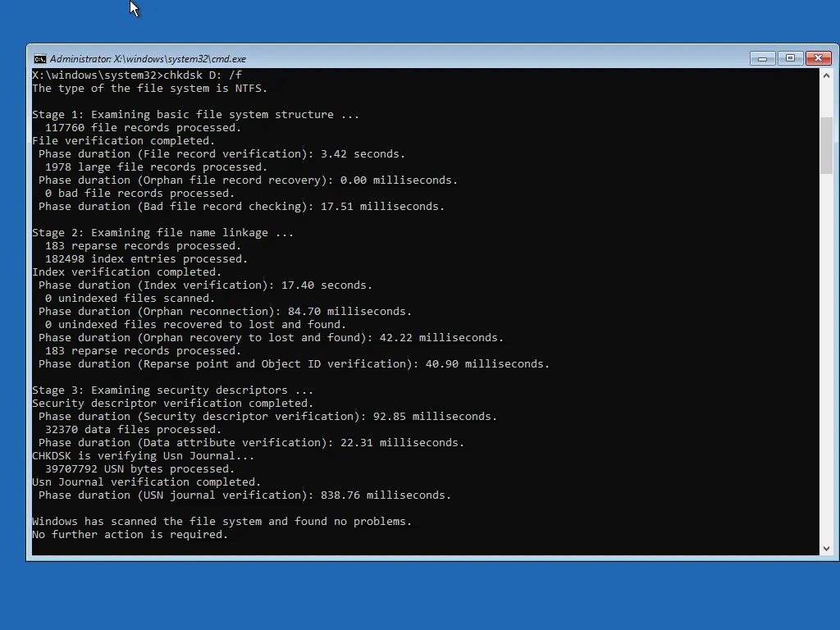The width and height of the screenshot is (840, 630).
Task: Click the 'File record verification: 3.42 seconds' line
Action: (x=221, y=153)
